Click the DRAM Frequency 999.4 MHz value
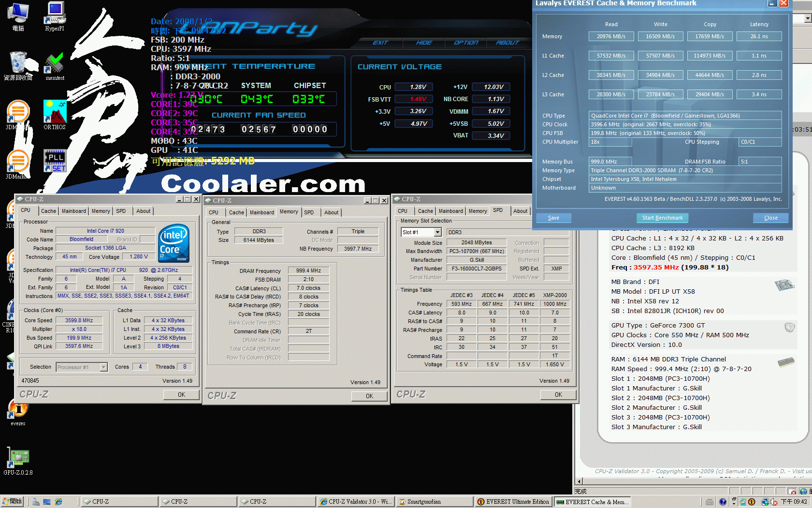The image size is (812, 508). tap(308, 271)
